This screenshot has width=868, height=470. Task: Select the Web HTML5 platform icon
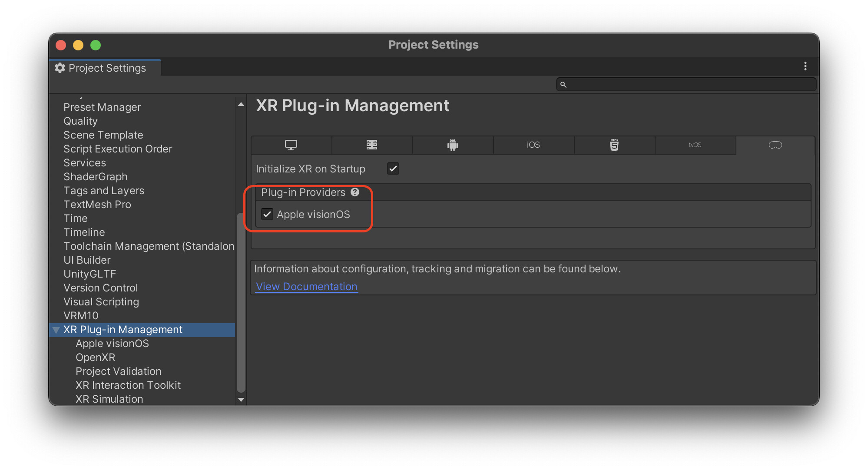tap(614, 145)
